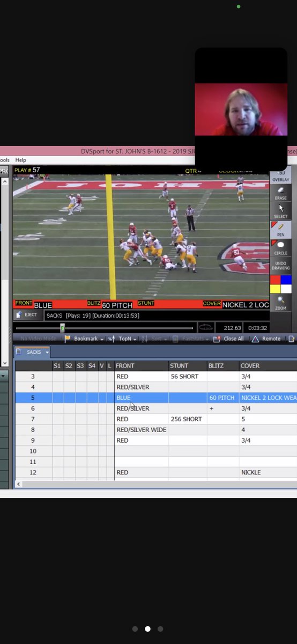Pick the red drawing color
Image resolution: width=297 pixels, height=644 pixels.
275,280
